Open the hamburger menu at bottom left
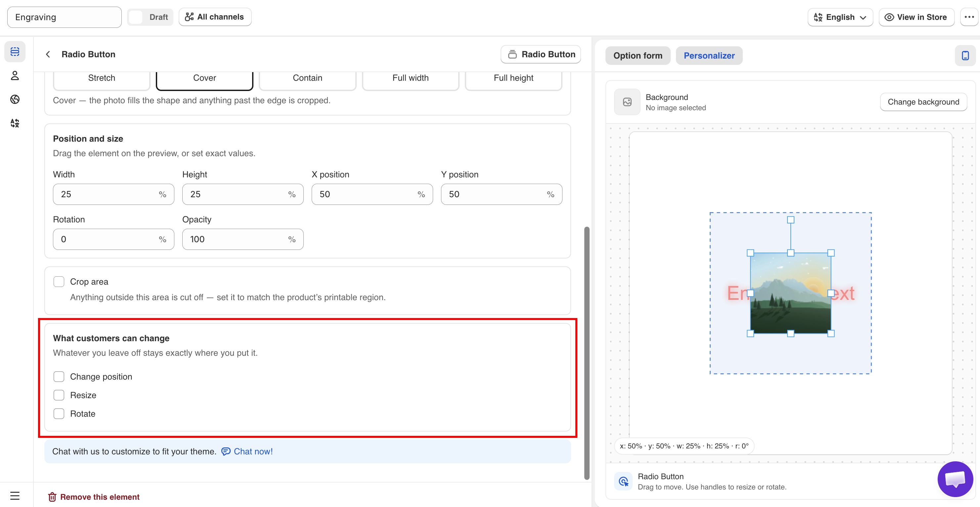Screen dimensions: 980x507 point(15,495)
